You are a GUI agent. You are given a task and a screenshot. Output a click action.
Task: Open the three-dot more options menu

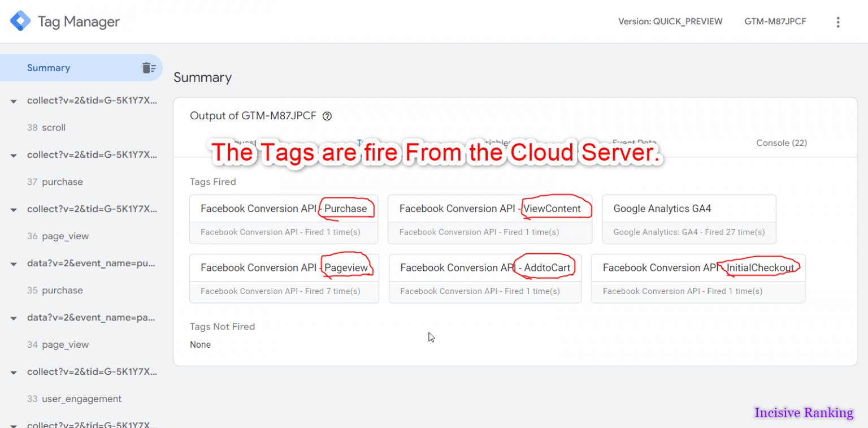pyautogui.click(x=838, y=22)
